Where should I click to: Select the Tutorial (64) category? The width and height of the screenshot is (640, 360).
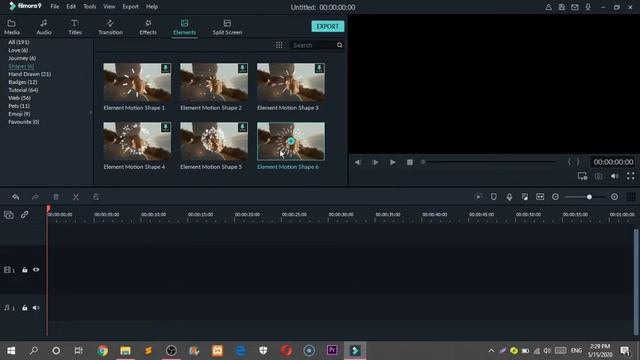[23, 90]
